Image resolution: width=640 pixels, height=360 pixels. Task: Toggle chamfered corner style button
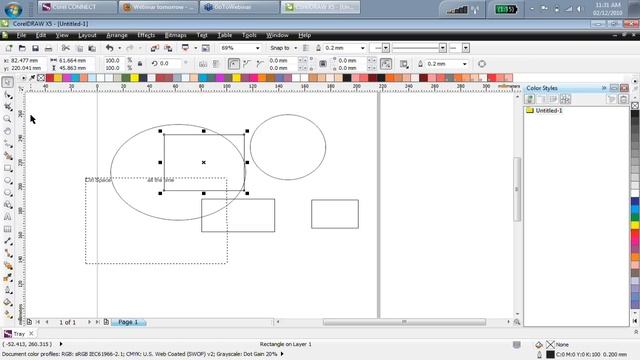coord(260,64)
